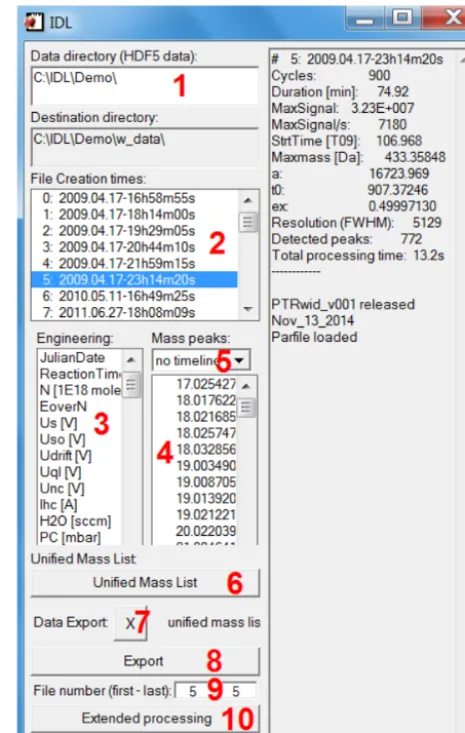Minimize the IDL window
This screenshot has width=465, height=733.
click(x=365, y=19)
